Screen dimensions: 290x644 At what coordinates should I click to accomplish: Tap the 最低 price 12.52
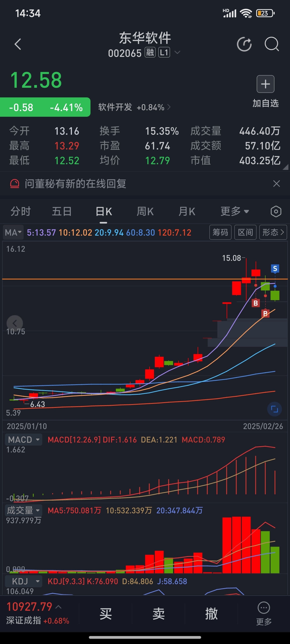pyautogui.click(x=67, y=160)
